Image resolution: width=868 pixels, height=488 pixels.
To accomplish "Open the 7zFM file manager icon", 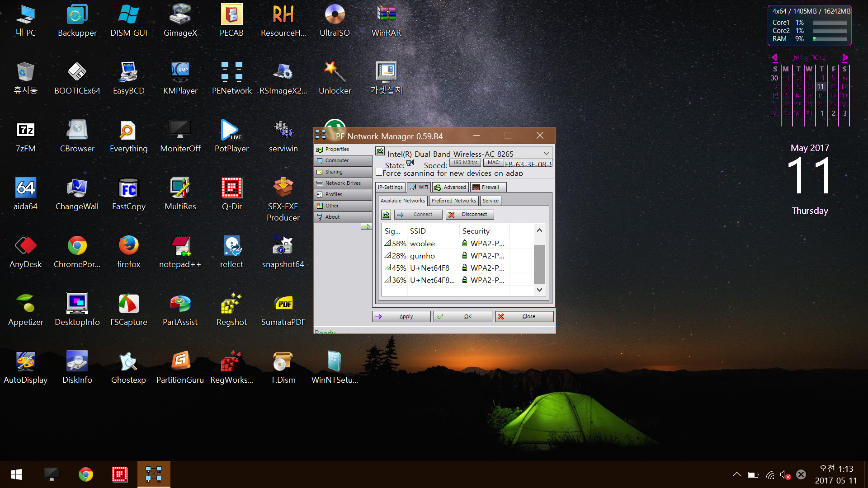I will (x=25, y=136).
